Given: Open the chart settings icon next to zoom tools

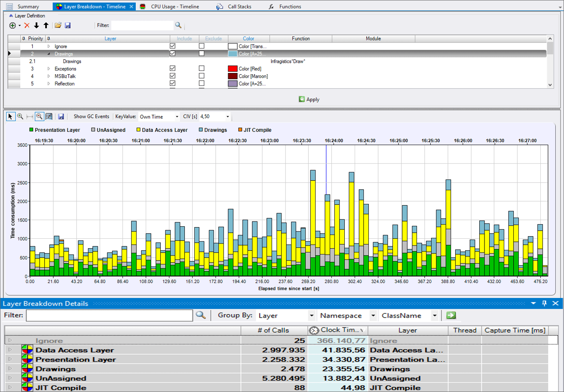Looking at the screenshot, I should (x=49, y=116).
